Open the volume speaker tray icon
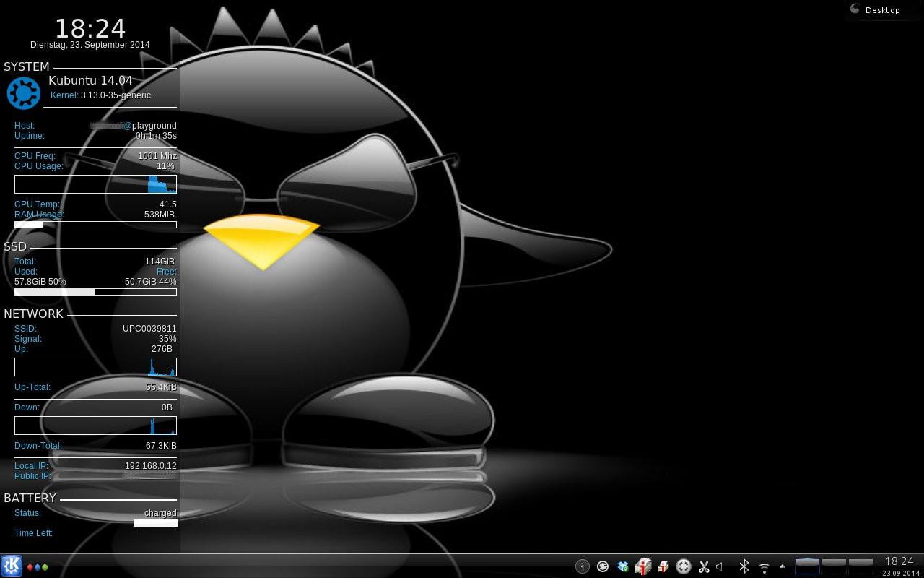 click(x=720, y=567)
